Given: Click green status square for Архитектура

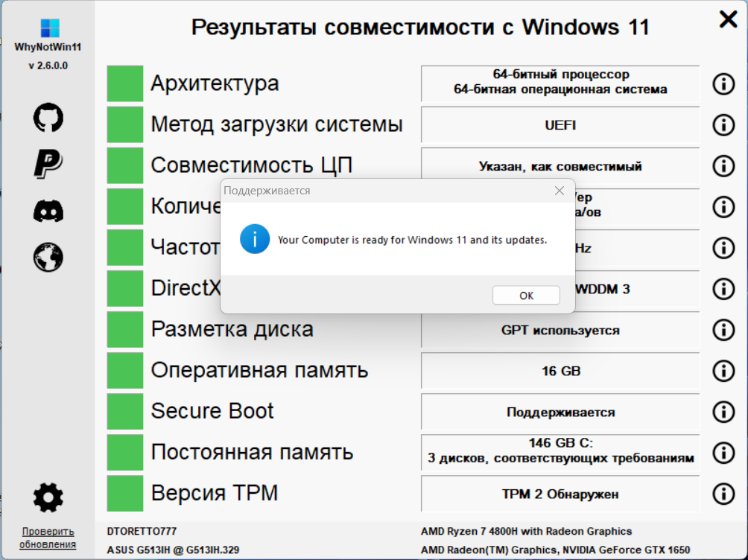Looking at the screenshot, I should click(125, 83).
